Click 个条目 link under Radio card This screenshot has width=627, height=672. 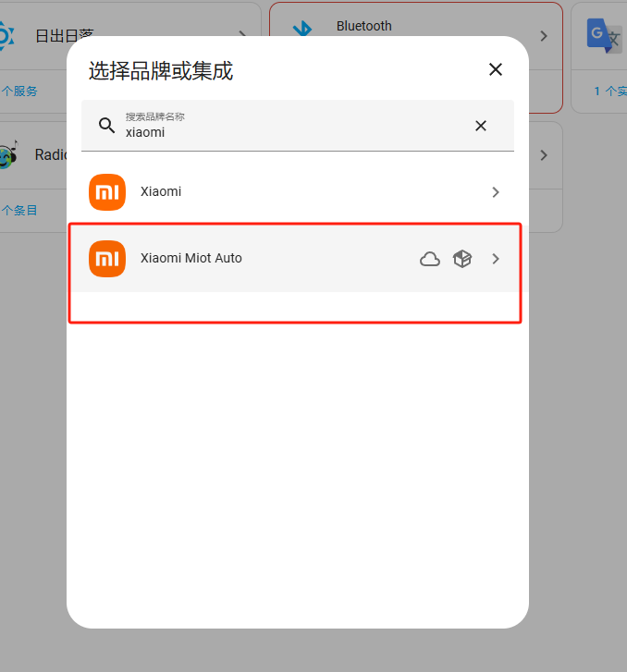(18, 211)
